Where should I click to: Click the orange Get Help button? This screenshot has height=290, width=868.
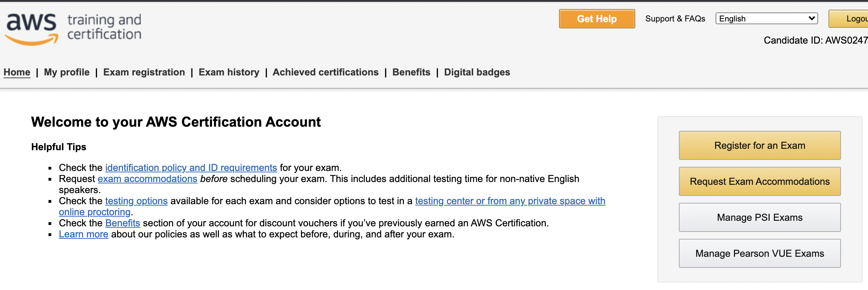pos(597,19)
